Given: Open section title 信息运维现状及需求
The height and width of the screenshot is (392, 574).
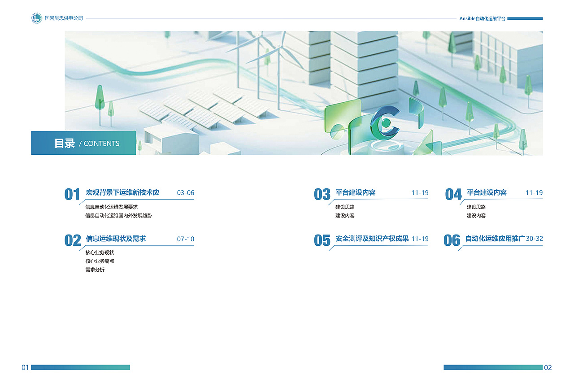Looking at the screenshot, I should click(x=116, y=239).
